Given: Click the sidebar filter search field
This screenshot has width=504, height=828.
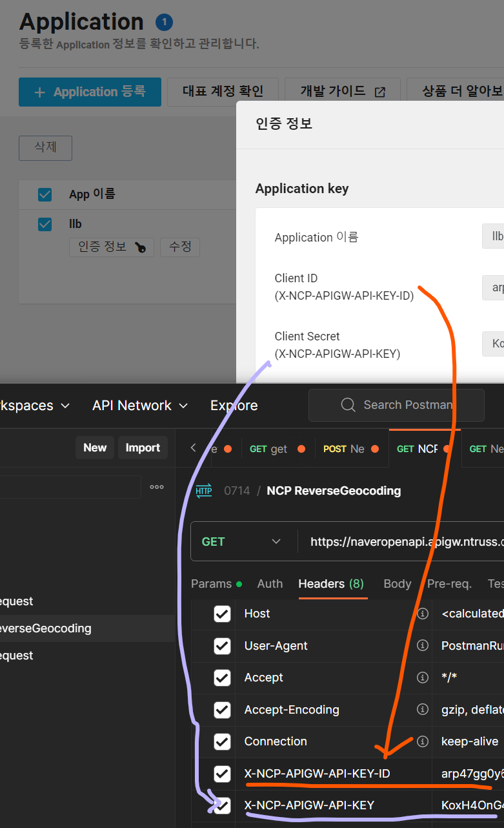Looking at the screenshot, I should (x=70, y=487).
